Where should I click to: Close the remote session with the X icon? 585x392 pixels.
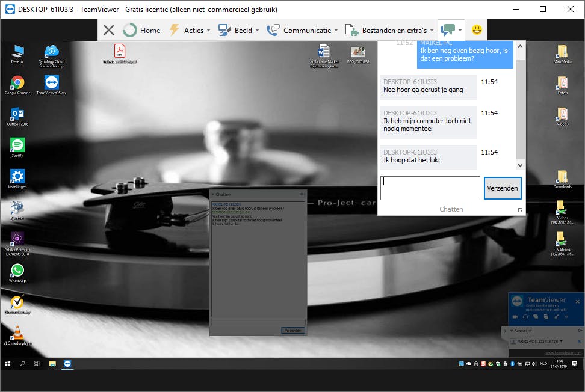pyautogui.click(x=108, y=30)
